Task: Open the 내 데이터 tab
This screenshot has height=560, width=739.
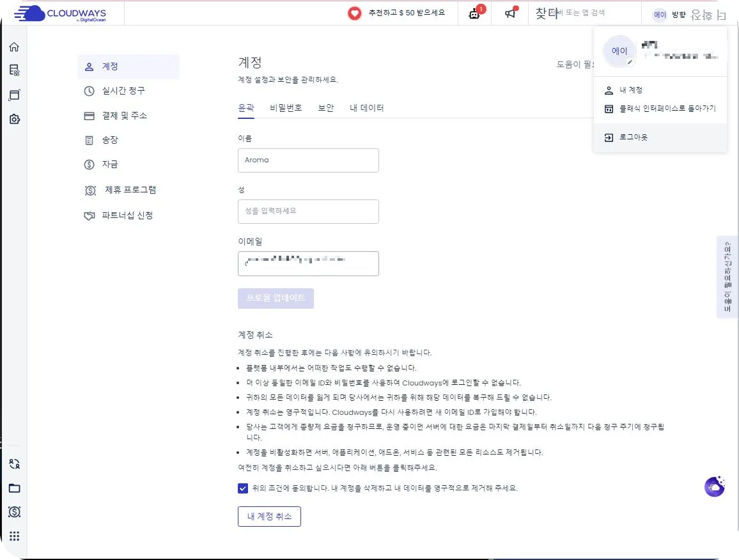Action: coord(368,107)
